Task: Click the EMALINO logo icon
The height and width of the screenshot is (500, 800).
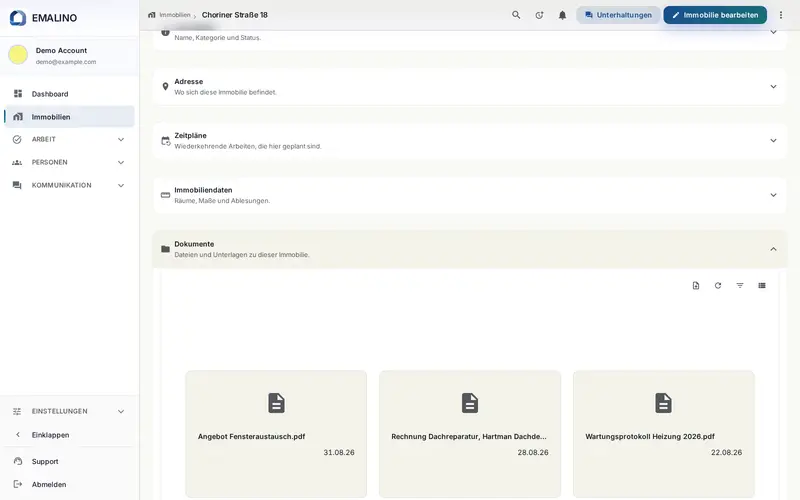Action: click(18, 18)
